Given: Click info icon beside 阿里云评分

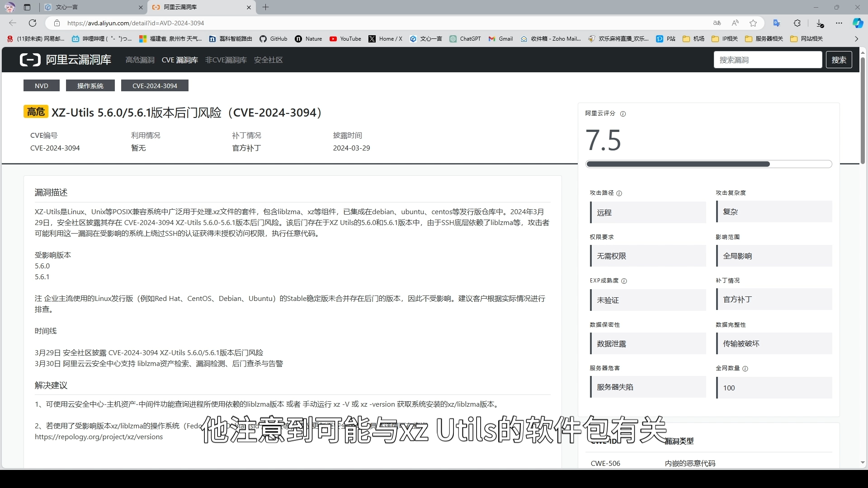Looking at the screenshot, I should coord(623,114).
